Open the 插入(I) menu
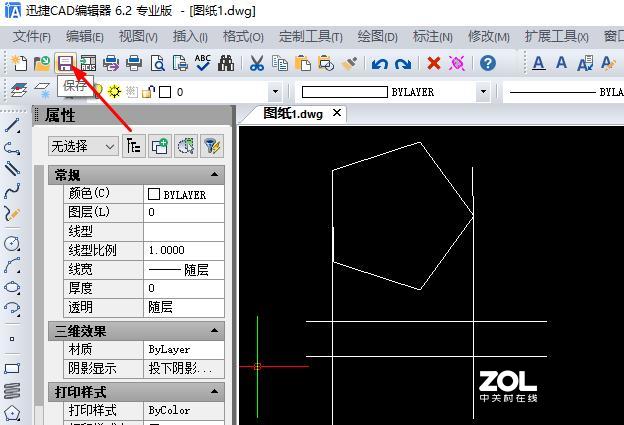Image resolution: width=624 pixels, height=425 pixels. [x=190, y=37]
